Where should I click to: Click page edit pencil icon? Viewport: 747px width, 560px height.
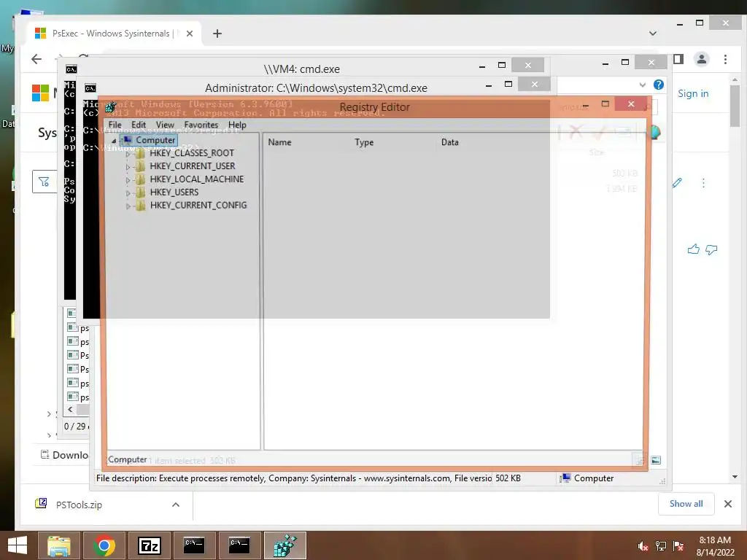coord(677,183)
